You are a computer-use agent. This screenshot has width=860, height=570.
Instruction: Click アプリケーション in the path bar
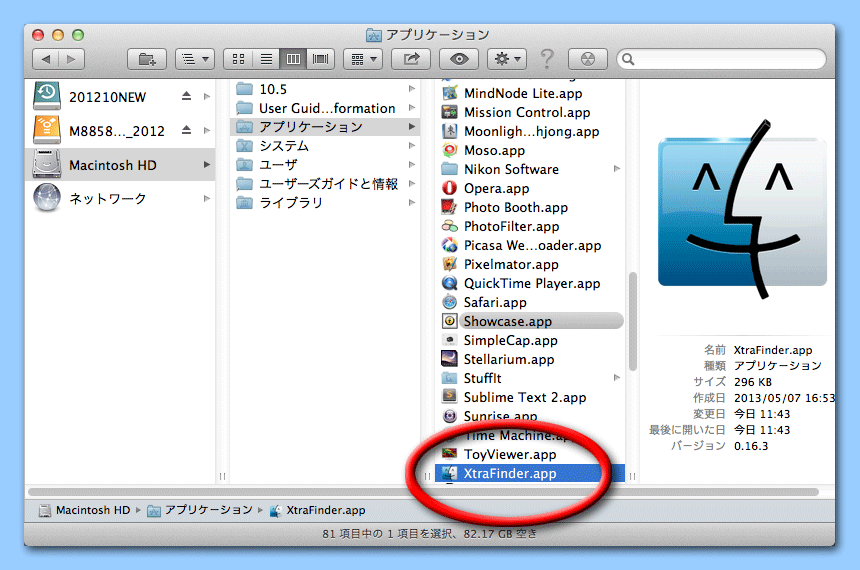(201, 510)
